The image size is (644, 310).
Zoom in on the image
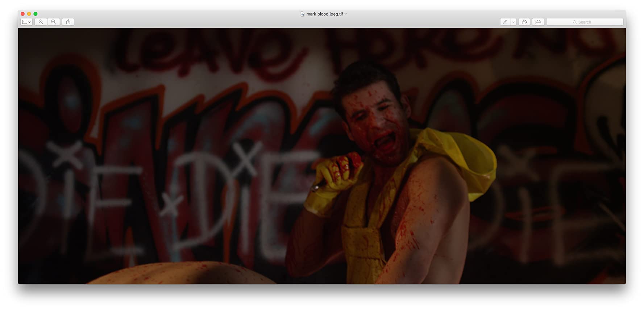point(54,22)
